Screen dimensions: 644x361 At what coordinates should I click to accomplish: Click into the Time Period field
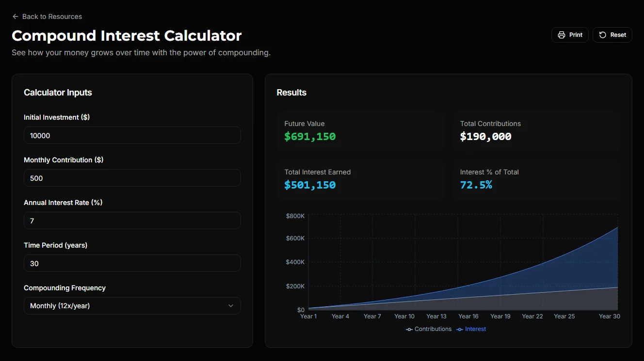pyautogui.click(x=132, y=263)
